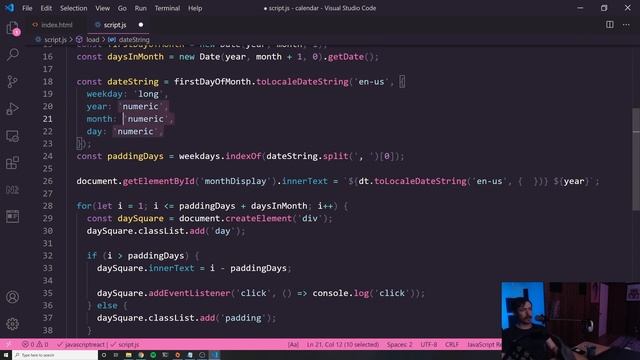Click the Windows search box in the taskbar
This screenshot has height=360, width=640.
click(x=55, y=355)
